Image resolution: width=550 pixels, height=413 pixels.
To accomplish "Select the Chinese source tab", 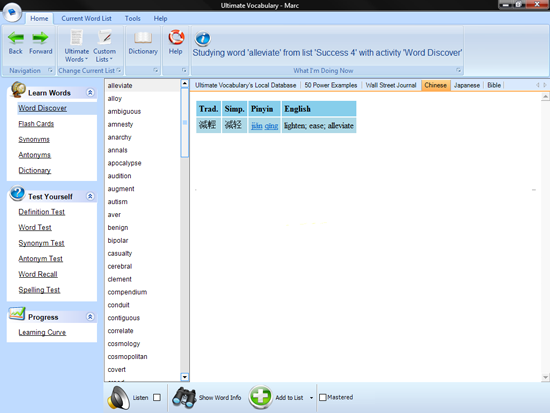I will [x=436, y=85].
